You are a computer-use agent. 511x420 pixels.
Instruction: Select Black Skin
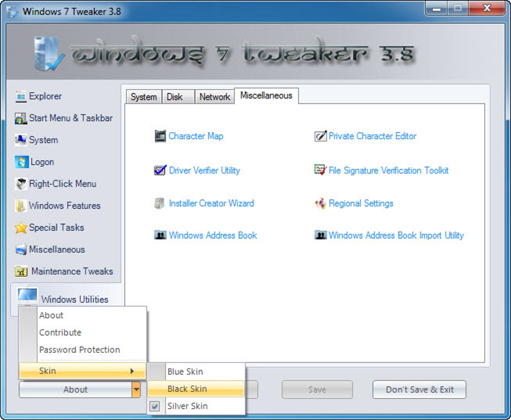[x=196, y=389]
